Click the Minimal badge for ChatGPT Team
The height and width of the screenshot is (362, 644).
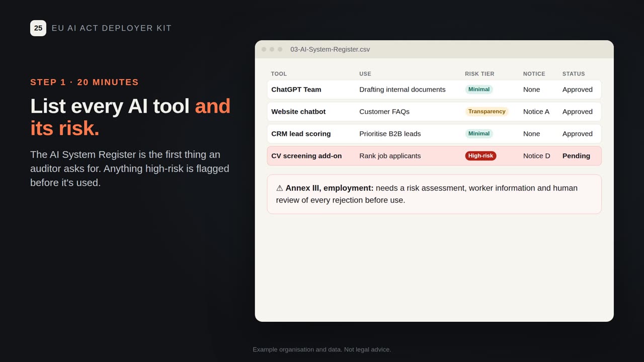pos(479,89)
